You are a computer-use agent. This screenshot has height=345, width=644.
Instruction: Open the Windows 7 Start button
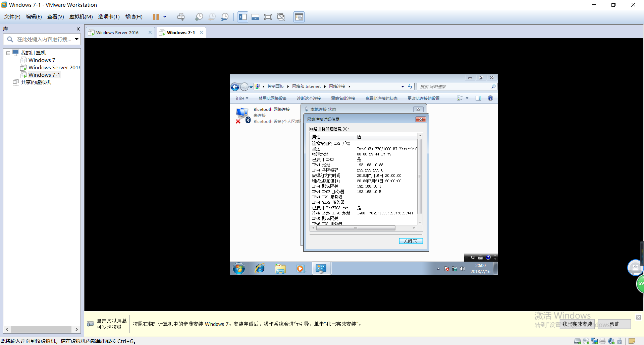239,269
